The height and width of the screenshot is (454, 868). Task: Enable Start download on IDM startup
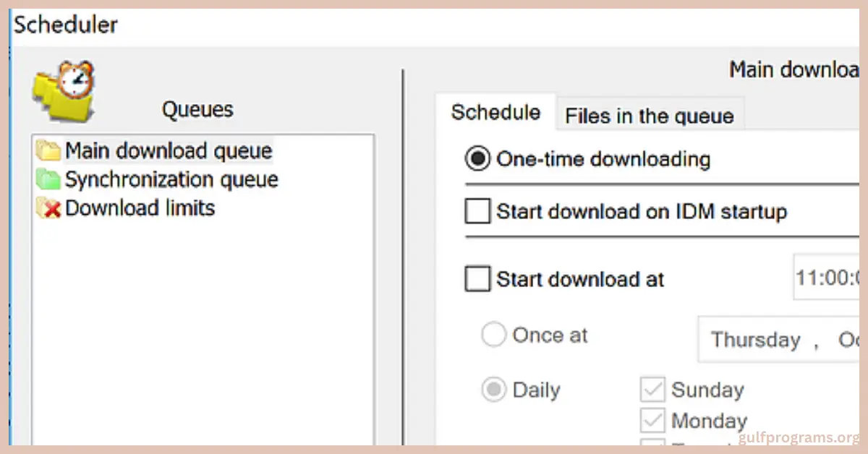pyautogui.click(x=477, y=212)
